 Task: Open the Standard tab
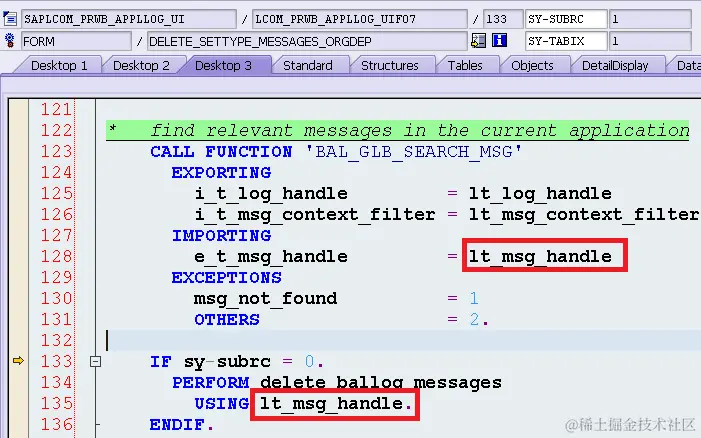(x=308, y=66)
